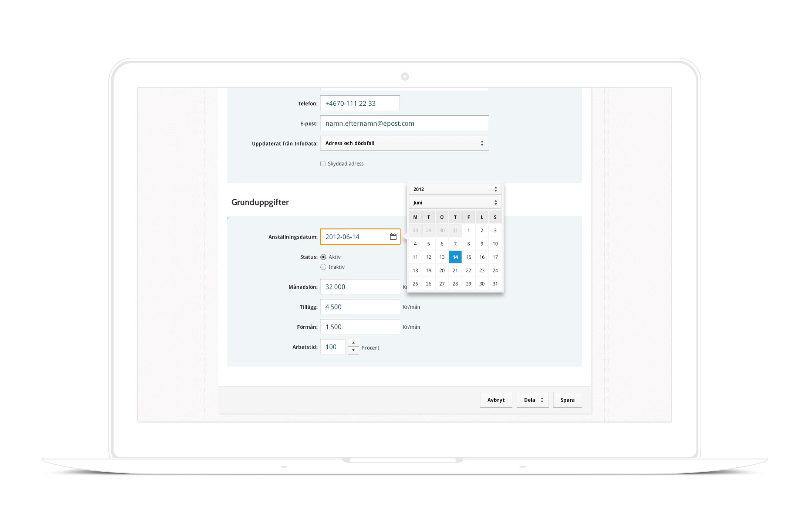This screenshot has width=810, height=532.
Task: Click the Förmån input field
Action: [x=360, y=326]
